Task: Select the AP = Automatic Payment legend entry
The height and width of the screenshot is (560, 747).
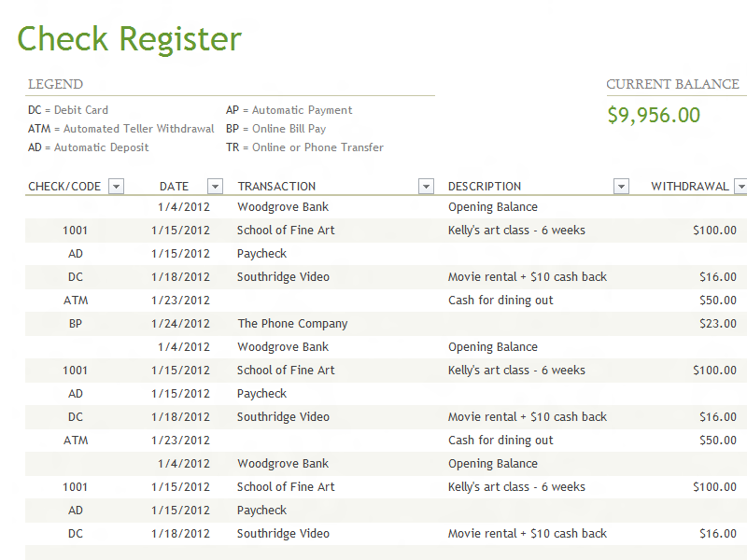Action: click(x=289, y=110)
